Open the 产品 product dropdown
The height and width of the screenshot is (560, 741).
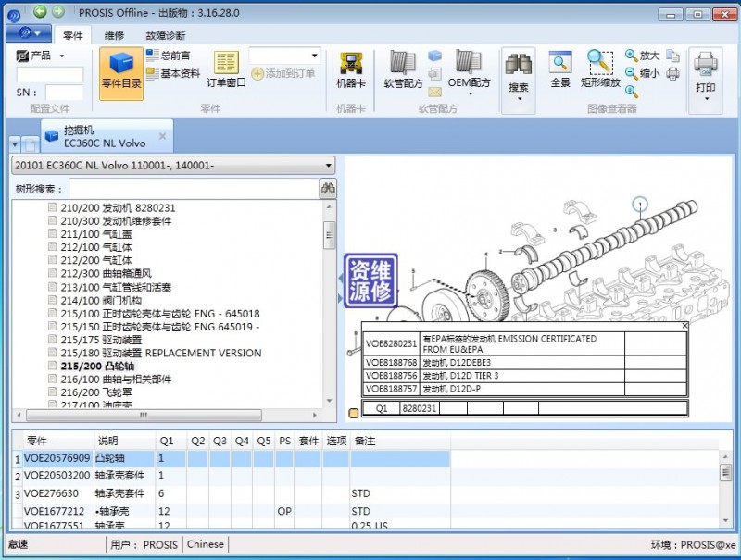coord(40,56)
